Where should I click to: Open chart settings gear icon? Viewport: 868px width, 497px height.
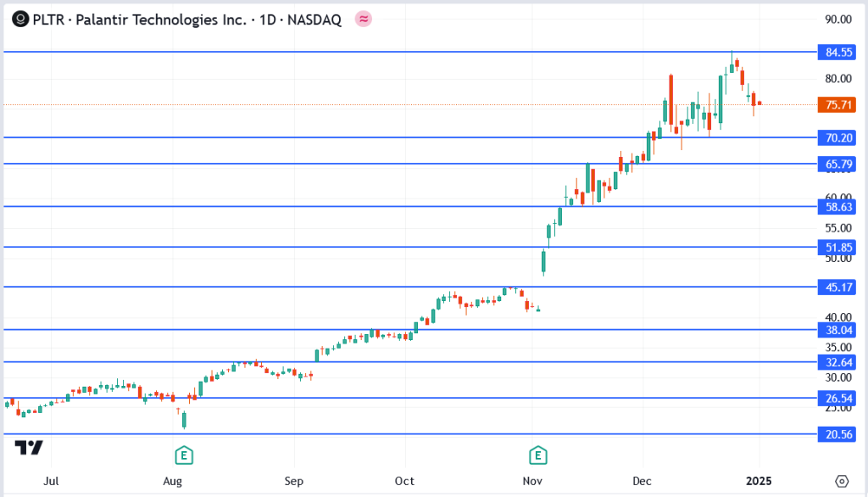[842, 481]
